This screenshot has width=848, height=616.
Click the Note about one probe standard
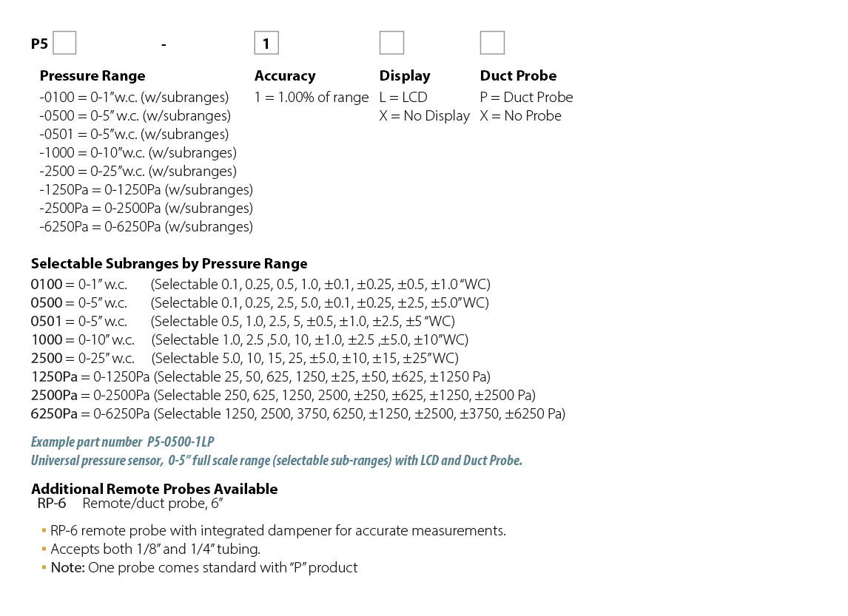click(x=203, y=567)
